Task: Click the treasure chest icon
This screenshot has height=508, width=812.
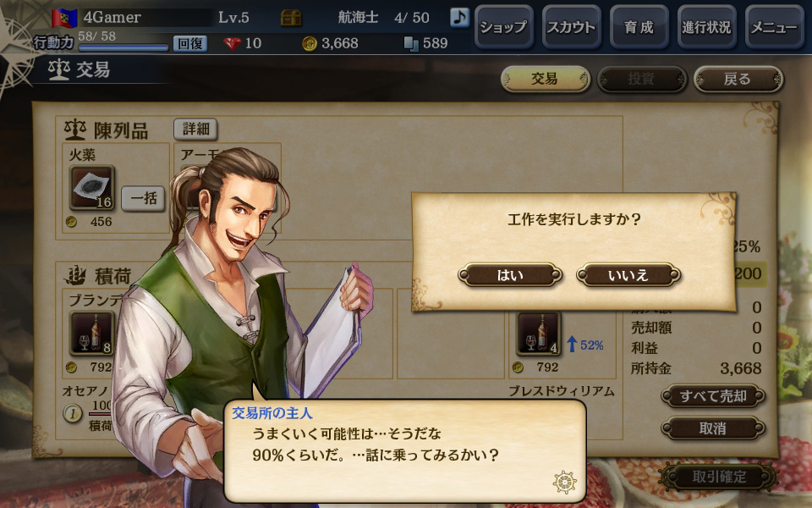Action: tap(290, 18)
